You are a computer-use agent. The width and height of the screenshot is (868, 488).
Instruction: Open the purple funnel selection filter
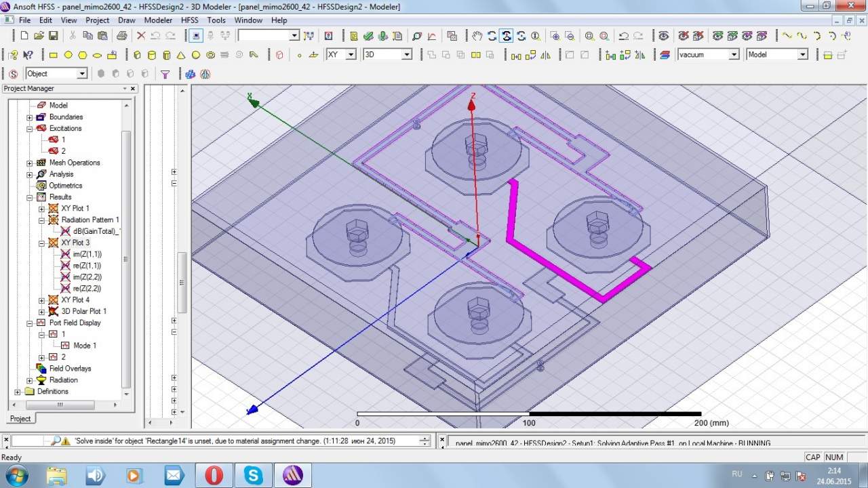(165, 74)
